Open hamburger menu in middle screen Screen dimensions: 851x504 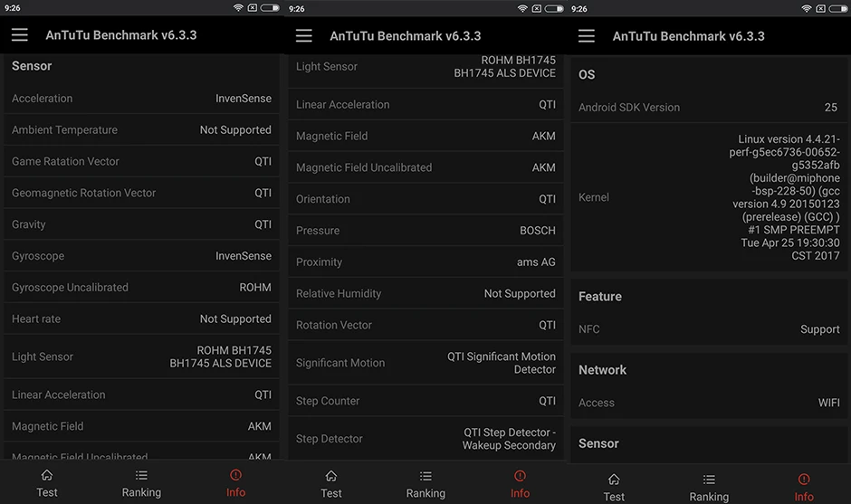pos(304,36)
